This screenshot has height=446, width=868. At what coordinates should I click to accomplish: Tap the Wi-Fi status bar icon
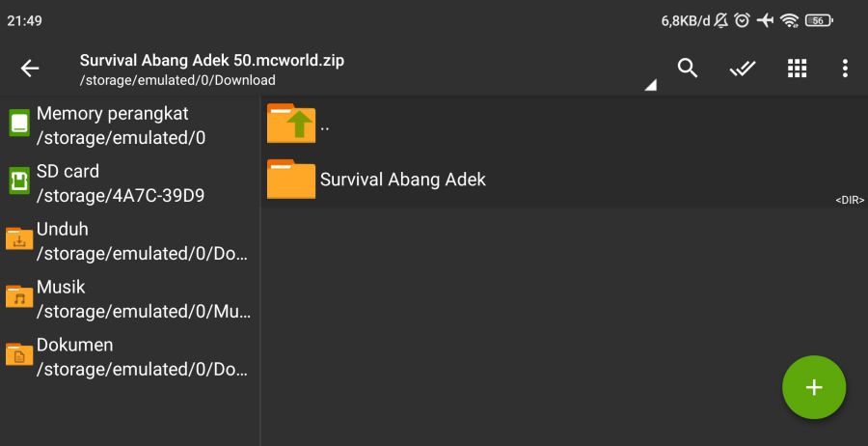(789, 21)
